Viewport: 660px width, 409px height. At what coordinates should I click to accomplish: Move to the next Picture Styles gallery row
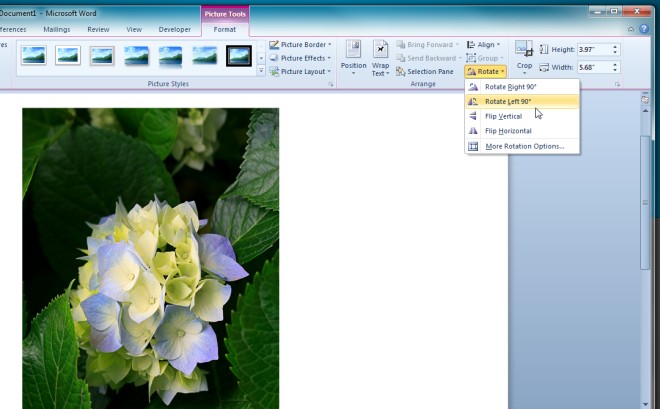(261, 58)
